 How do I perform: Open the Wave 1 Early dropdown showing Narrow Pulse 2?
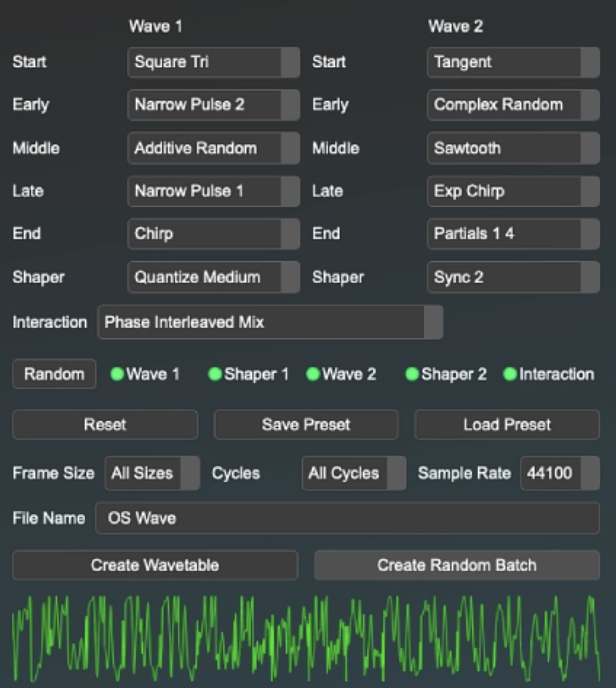pyautogui.click(x=212, y=105)
